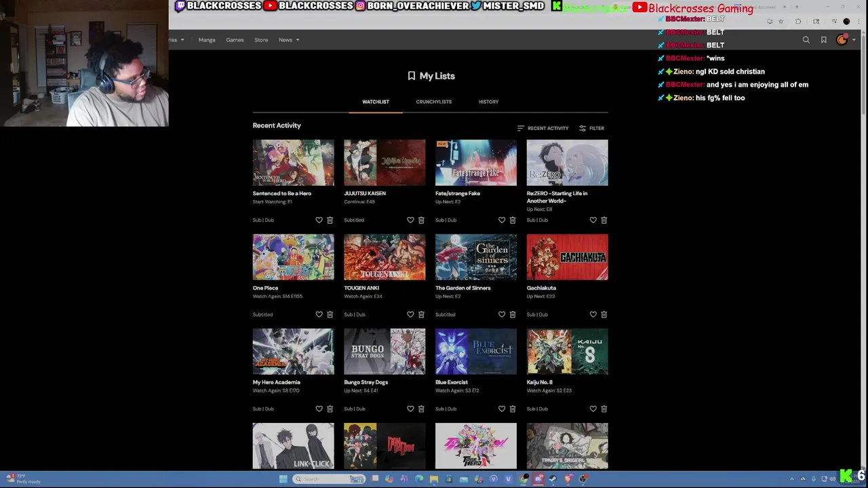This screenshot has width=868, height=488.
Task: Open the watchlist bookmark icon in header
Action: [824, 40]
